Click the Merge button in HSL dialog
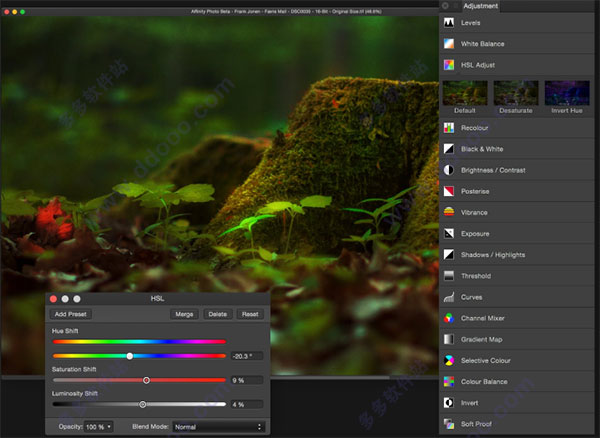600x438 pixels. [x=184, y=314]
